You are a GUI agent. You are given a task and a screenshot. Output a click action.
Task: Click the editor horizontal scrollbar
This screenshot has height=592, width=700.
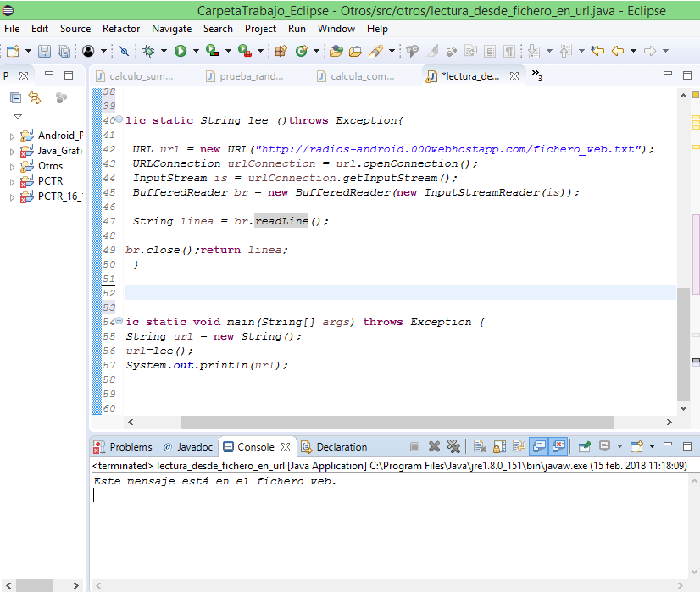(397, 422)
